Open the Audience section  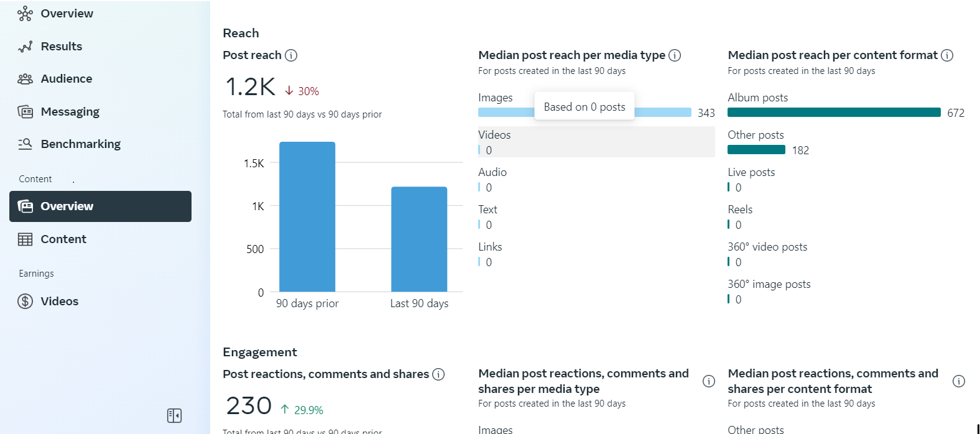[x=66, y=79]
